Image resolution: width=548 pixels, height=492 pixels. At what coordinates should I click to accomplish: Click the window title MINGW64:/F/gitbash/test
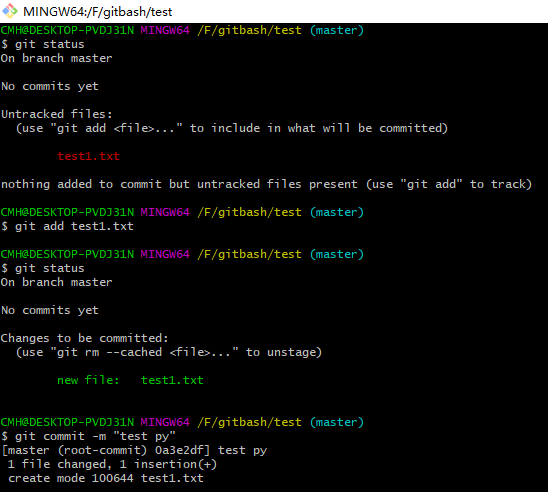click(98, 12)
